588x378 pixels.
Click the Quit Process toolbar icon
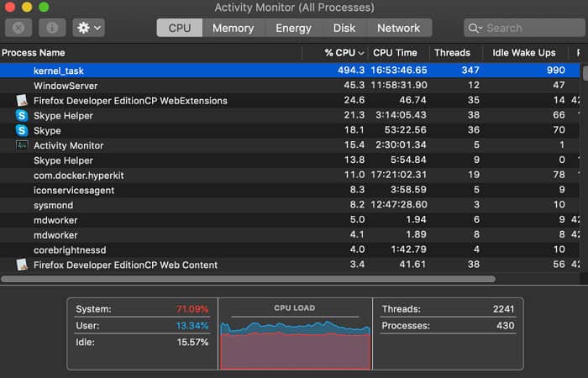(18, 28)
